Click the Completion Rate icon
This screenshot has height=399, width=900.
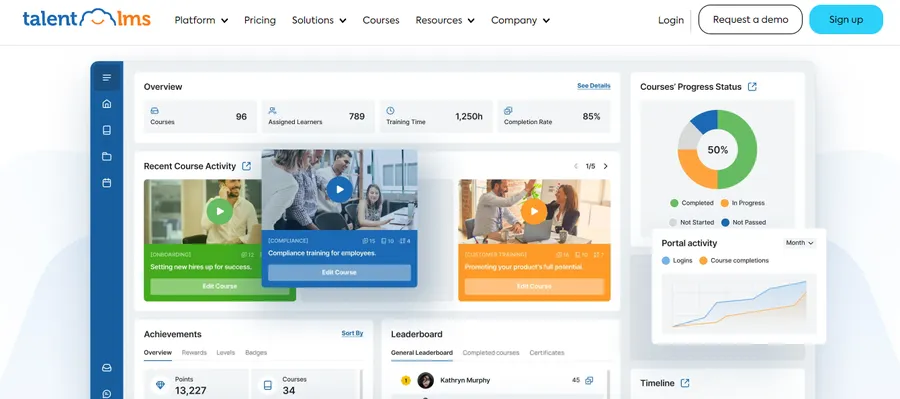[508, 110]
